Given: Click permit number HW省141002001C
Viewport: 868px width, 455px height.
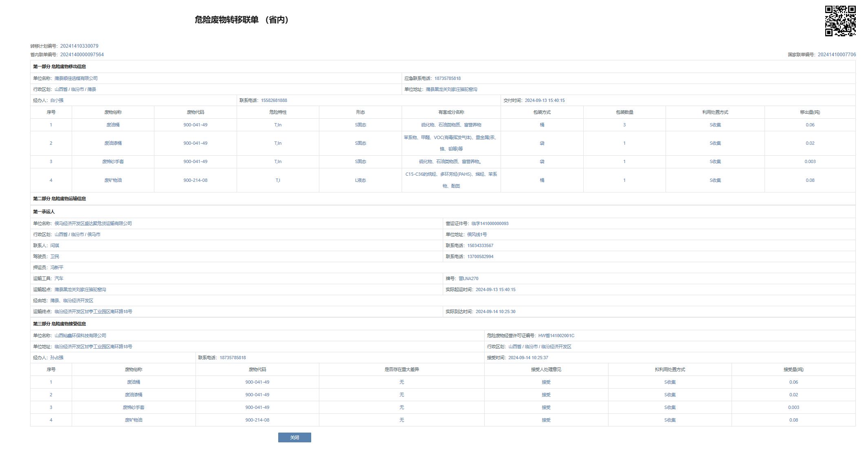Looking at the screenshot, I should click(556, 336).
